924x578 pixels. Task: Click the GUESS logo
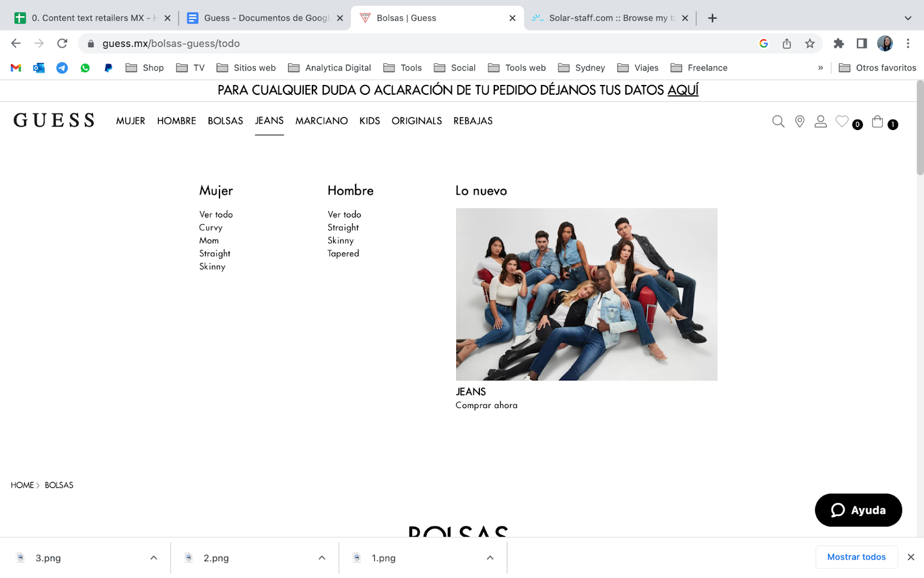pyautogui.click(x=54, y=120)
